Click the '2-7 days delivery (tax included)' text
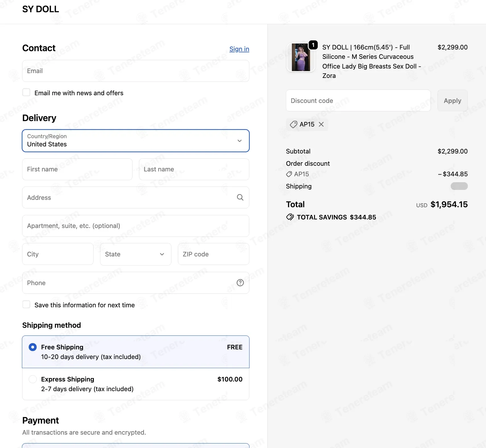 (87, 389)
